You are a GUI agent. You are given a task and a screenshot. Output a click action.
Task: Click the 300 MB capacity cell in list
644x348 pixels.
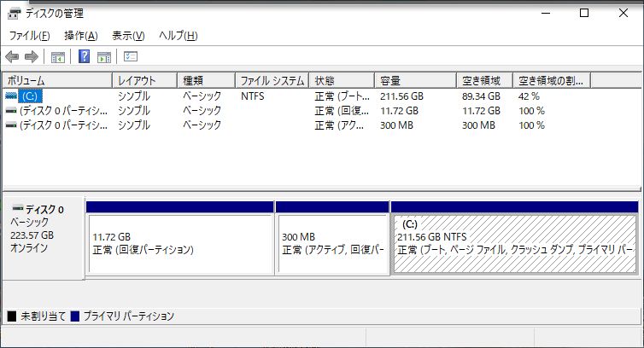pyautogui.click(x=396, y=125)
